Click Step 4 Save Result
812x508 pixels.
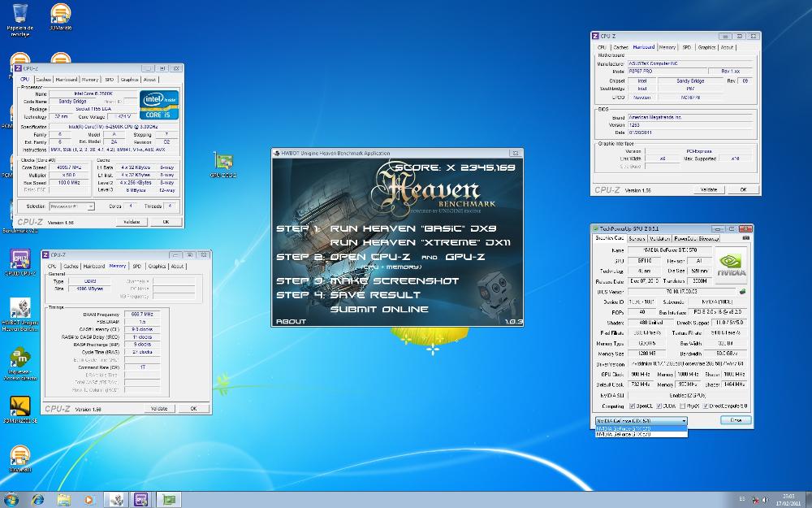[x=348, y=294]
